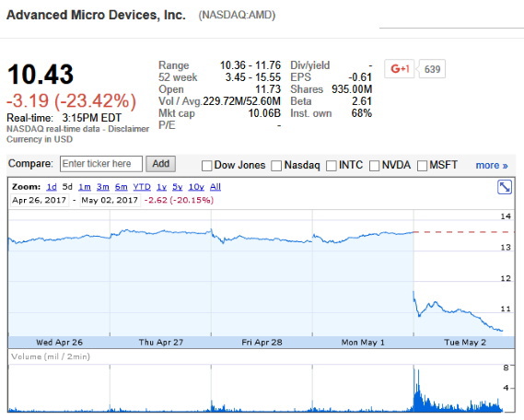Set chart zoom to 1d
This screenshot has width=524, height=420.
pos(52,187)
